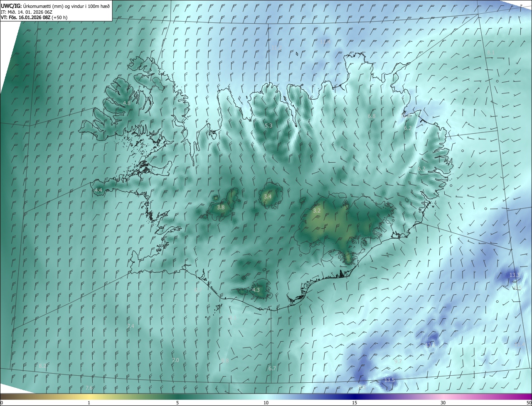Click the 1 tick on the color bar

pos(89,403)
